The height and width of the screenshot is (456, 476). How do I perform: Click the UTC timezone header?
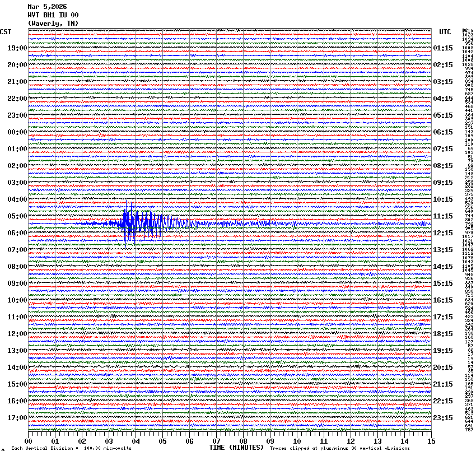coord(445,32)
